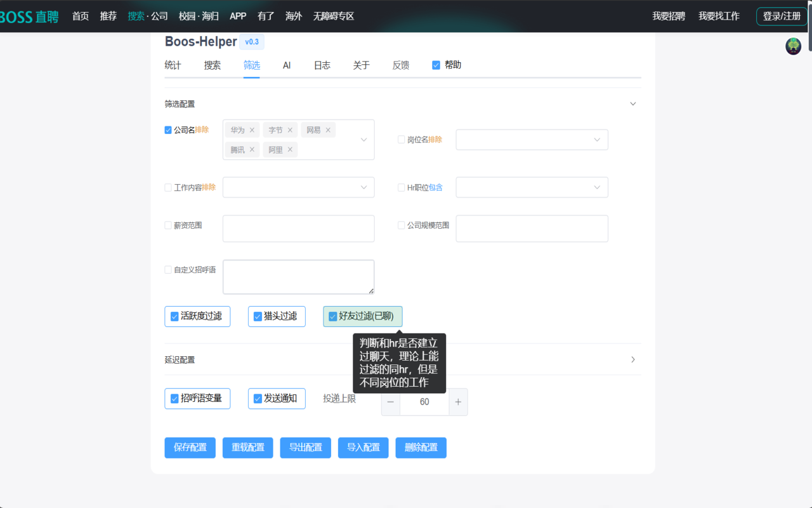
Task: Collapse the 筛选配置 section
Action: click(632, 103)
